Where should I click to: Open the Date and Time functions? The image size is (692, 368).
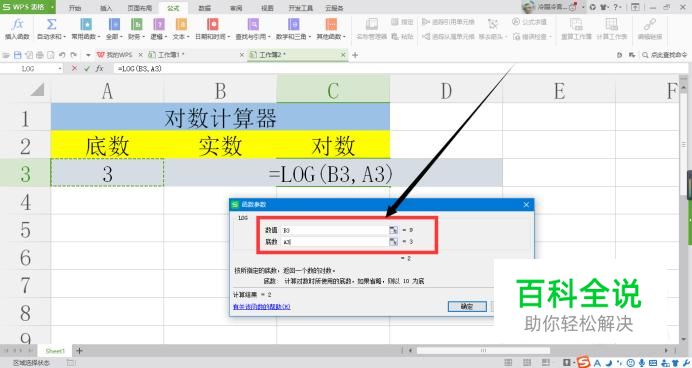point(213,28)
